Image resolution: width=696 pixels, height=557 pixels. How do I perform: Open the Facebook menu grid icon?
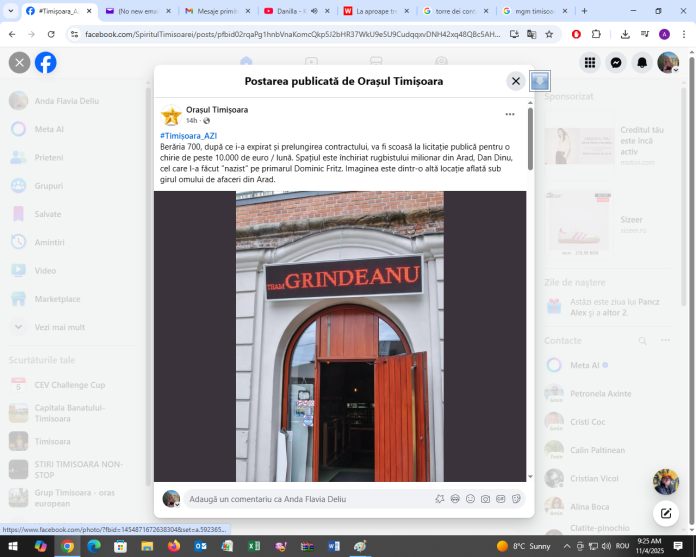coord(589,63)
